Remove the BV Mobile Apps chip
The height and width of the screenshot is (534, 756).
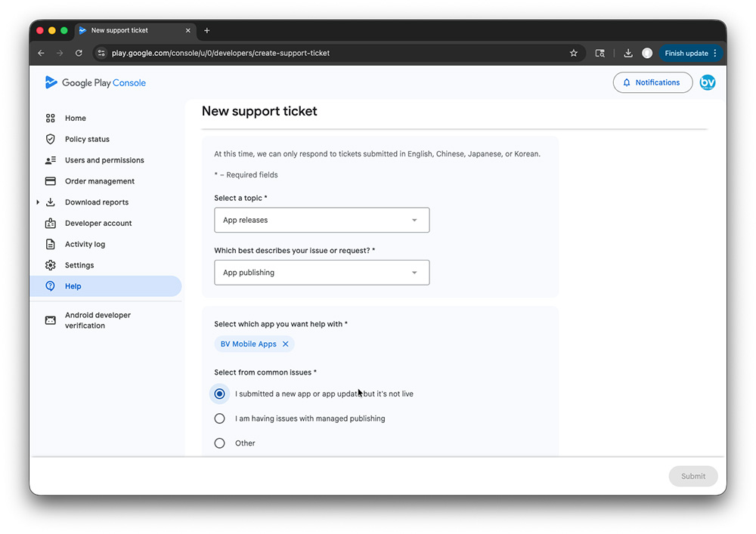click(286, 344)
